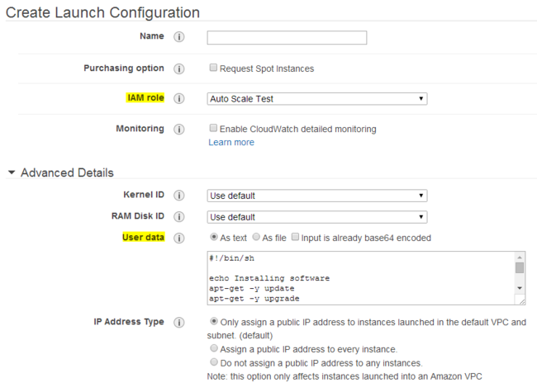
Task: Collapse the Advanced Details section
Action: coord(12,172)
